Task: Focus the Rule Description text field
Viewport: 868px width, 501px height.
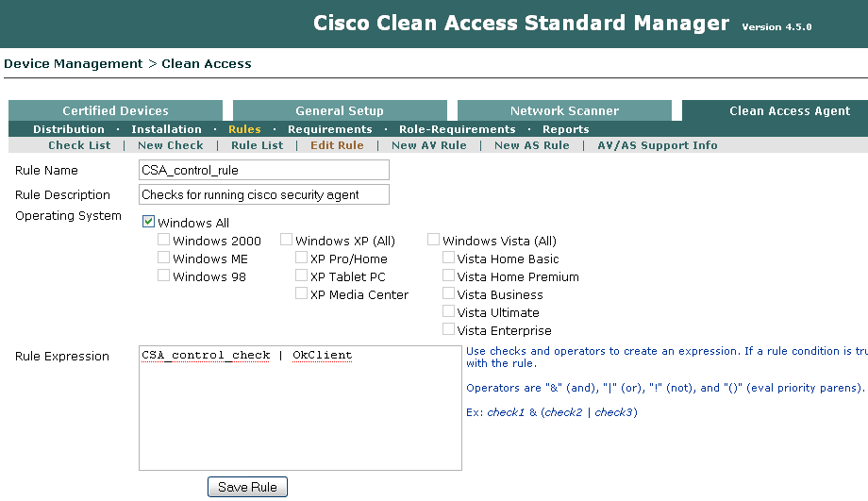Action: coord(263,194)
